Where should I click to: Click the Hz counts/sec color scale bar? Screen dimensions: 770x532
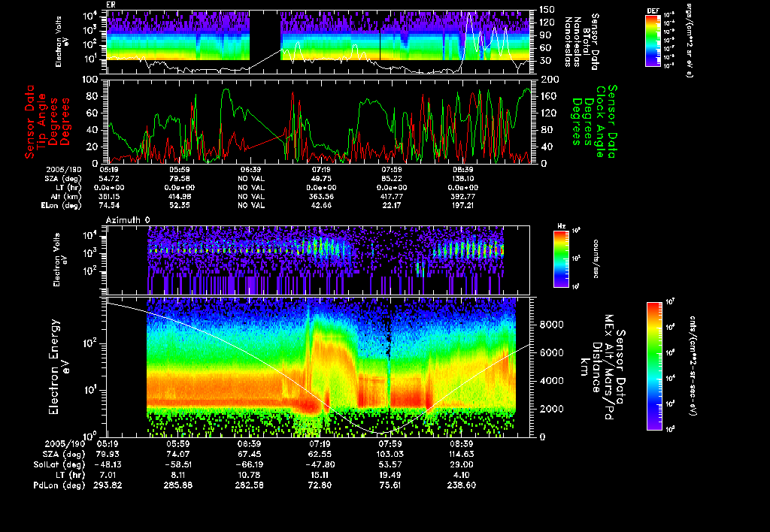pyautogui.click(x=561, y=258)
